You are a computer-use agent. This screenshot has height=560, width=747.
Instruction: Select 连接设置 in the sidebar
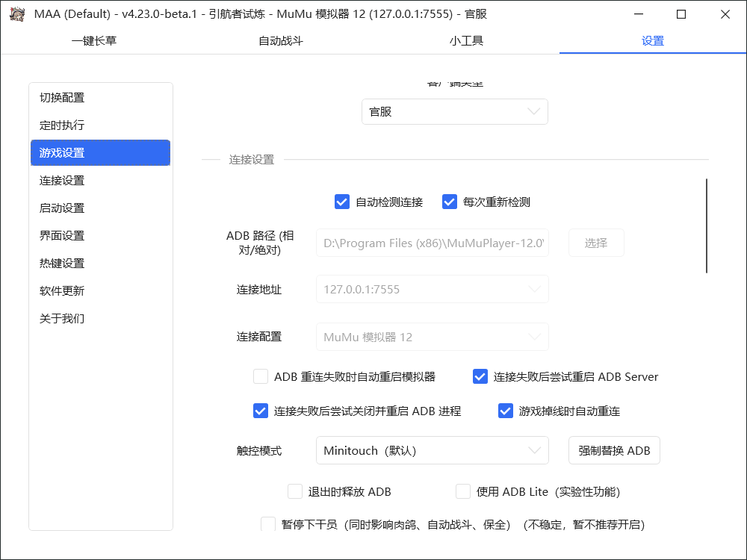click(62, 180)
